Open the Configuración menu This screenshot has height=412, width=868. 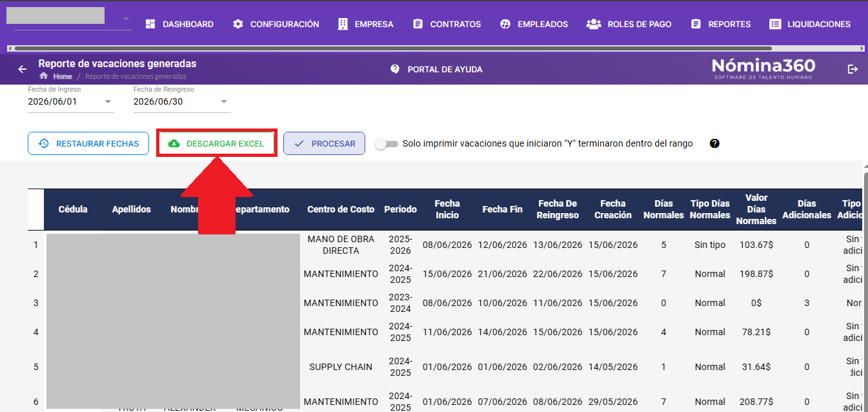[x=276, y=24]
